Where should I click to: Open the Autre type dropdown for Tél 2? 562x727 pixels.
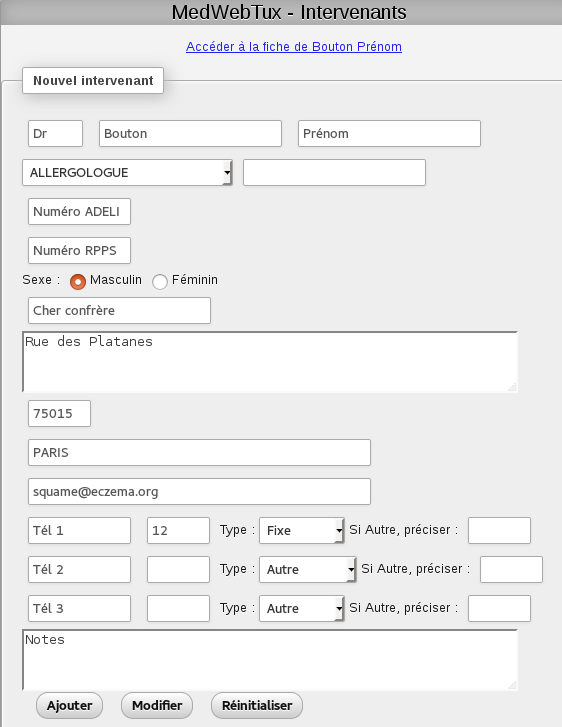(308, 569)
